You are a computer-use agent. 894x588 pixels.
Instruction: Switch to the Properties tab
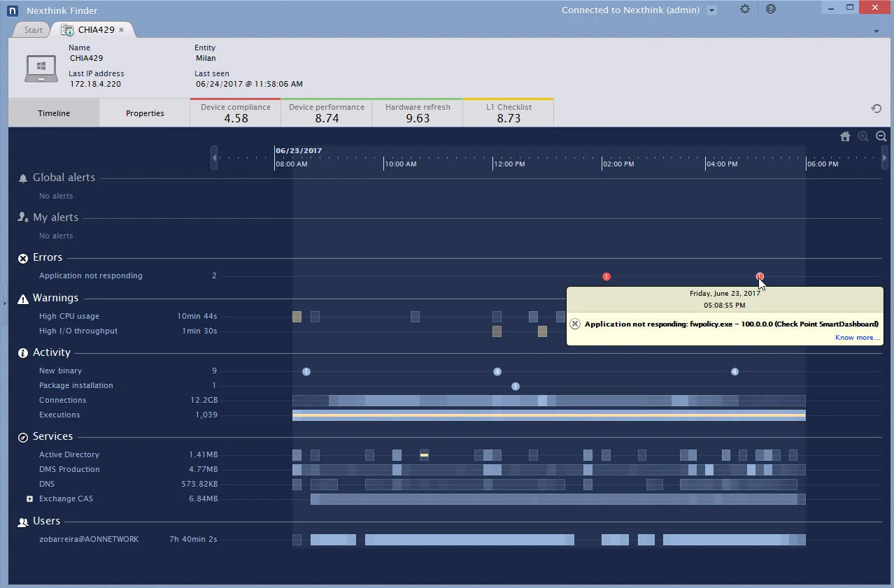[144, 112]
